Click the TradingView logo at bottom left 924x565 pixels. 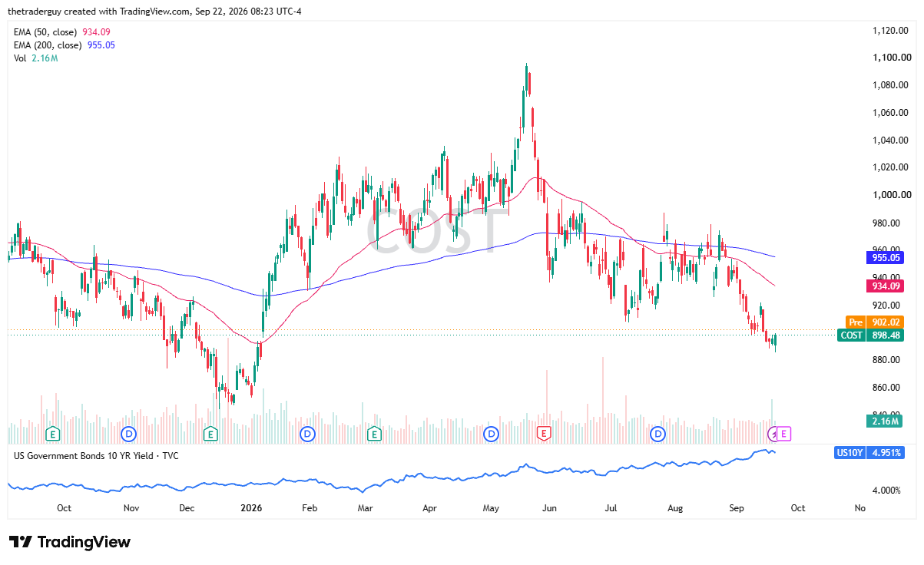click(70, 542)
